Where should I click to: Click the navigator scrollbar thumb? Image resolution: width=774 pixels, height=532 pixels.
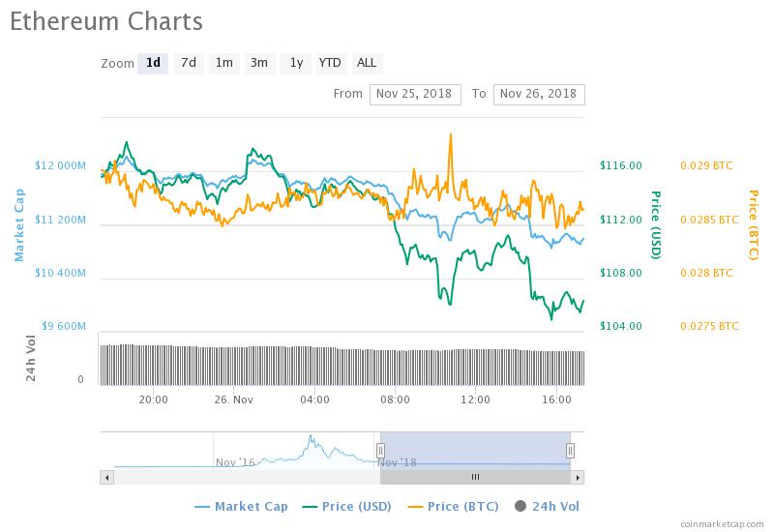[475, 477]
